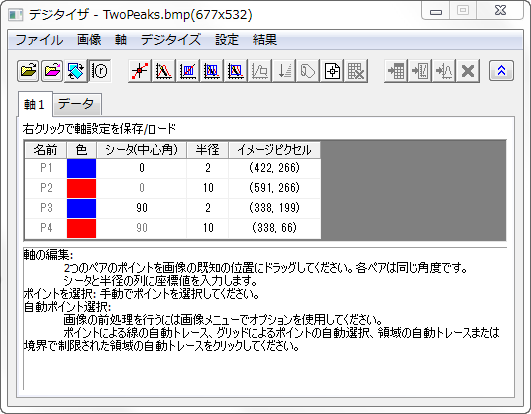Viewport: 531px width, 414px height.
Task: Click the シータ(中心角) column header
Action: point(142,150)
